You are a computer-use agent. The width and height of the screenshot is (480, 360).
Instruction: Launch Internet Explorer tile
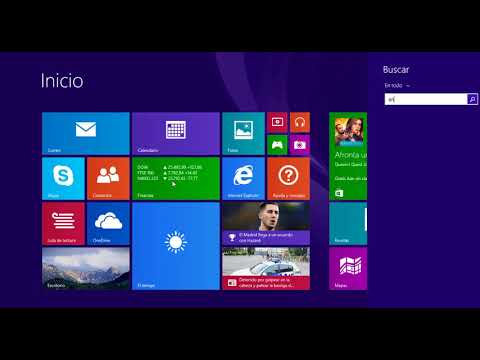click(243, 179)
